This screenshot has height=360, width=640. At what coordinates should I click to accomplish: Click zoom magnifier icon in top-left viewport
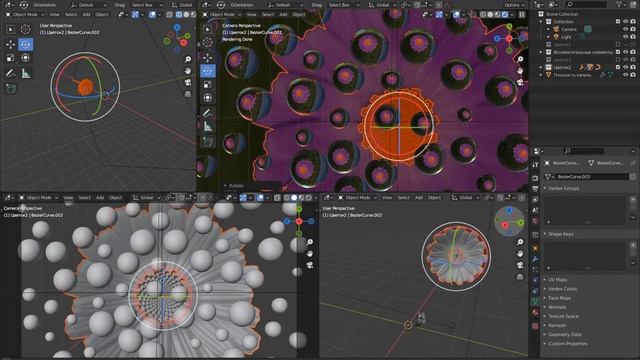[x=188, y=60]
